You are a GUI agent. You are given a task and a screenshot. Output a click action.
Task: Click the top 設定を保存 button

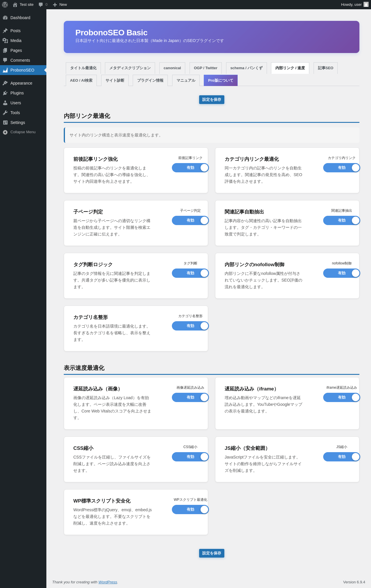tap(212, 100)
